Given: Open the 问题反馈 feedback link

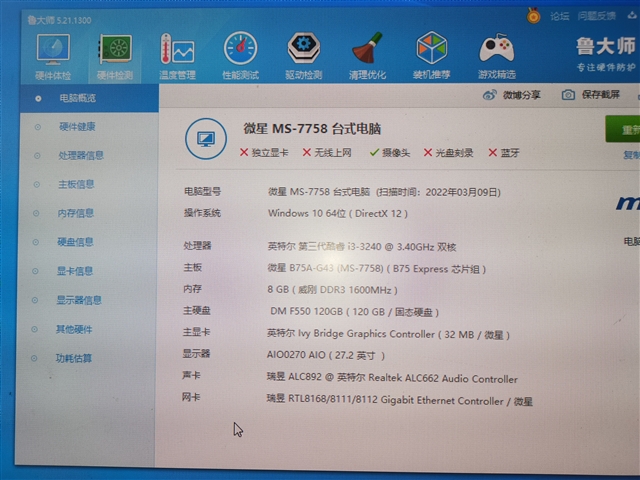Looking at the screenshot, I should click(x=596, y=16).
